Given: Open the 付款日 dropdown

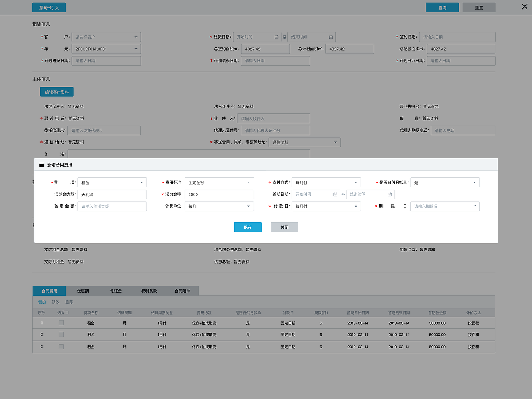Looking at the screenshot, I should tap(326, 206).
